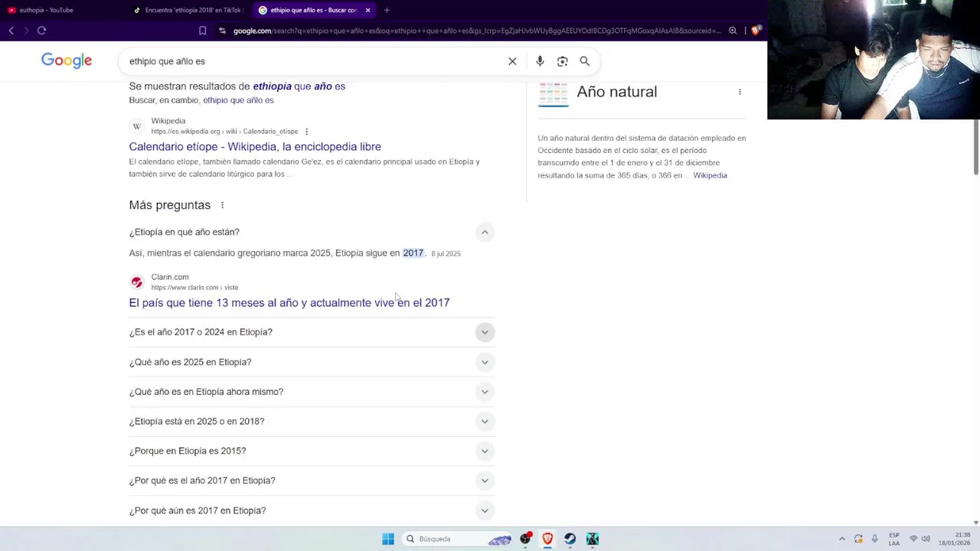Open the Google logo homepage link
The width and height of the screenshot is (980, 551).
[x=67, y=60]
